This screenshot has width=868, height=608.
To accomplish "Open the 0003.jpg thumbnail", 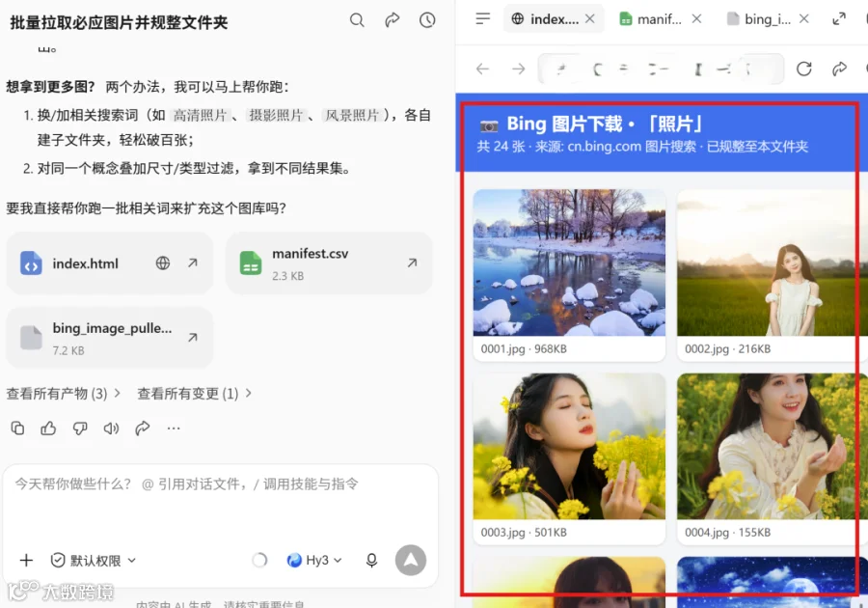I will tap(569, 446).
